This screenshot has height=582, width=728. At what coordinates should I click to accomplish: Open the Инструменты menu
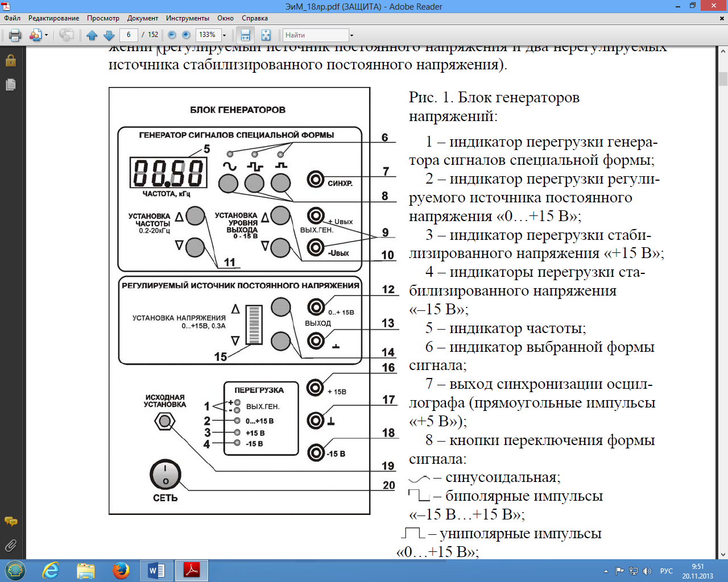[188, 18]
